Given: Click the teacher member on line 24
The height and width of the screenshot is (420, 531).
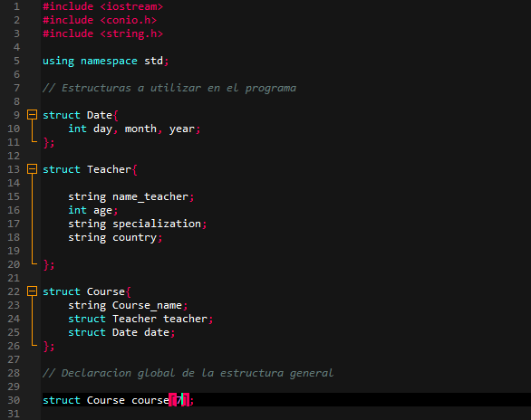Looking at the screenshot, I should (x=185, y=319).
